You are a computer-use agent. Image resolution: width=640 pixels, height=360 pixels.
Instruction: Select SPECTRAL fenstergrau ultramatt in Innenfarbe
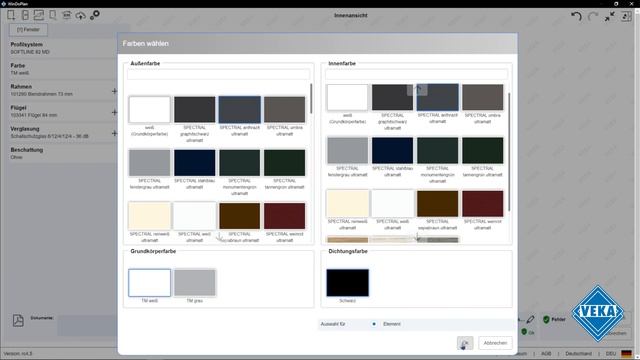pos(347,151)
